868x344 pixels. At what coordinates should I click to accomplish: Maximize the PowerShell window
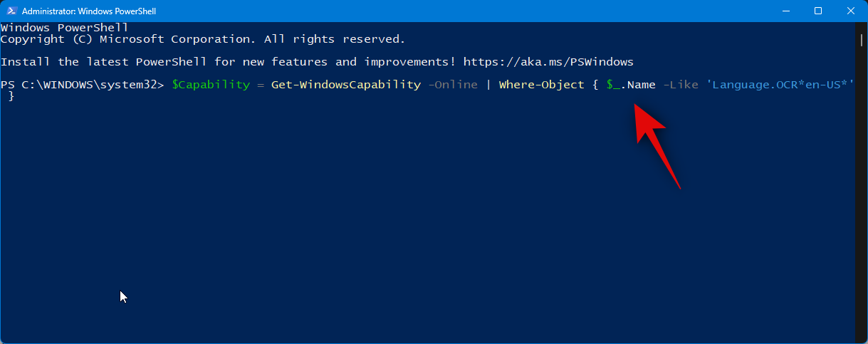tap(818, 11)
